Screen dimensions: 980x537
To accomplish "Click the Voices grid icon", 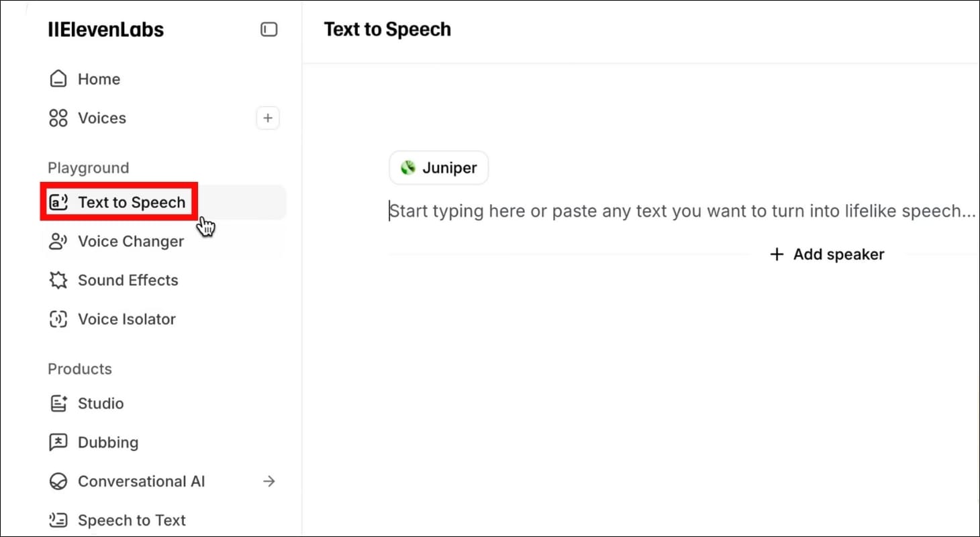I will coord(59,117).
